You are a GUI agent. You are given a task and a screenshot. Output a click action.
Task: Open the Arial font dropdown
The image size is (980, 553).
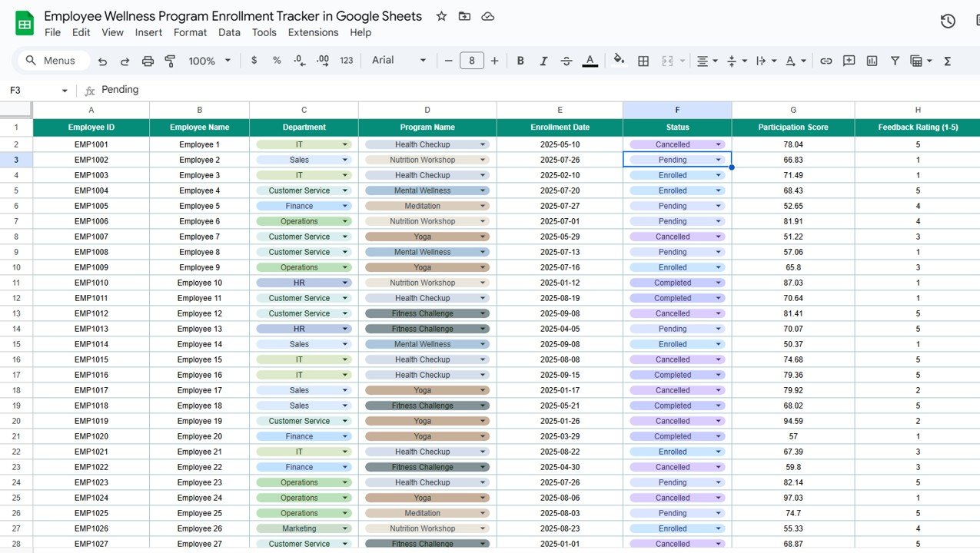pos(398,61)
